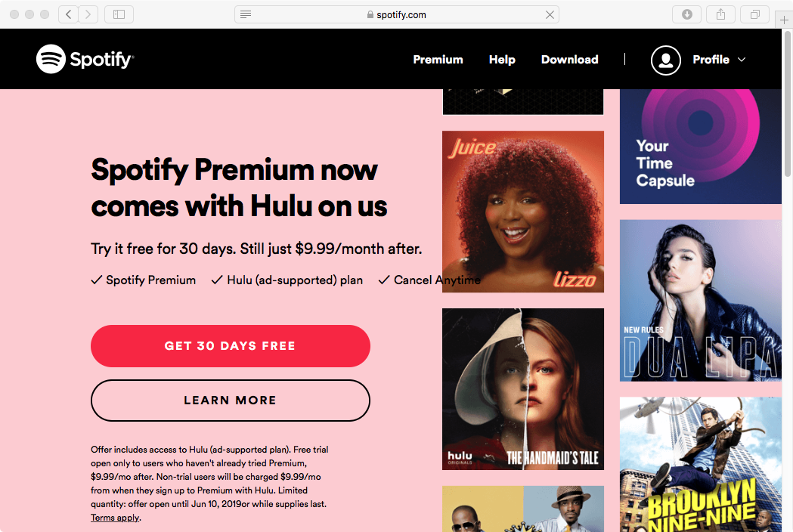Click the LEARN MORE button
The width and height of the screenshot is (793, 532).
tap(230, 401)
